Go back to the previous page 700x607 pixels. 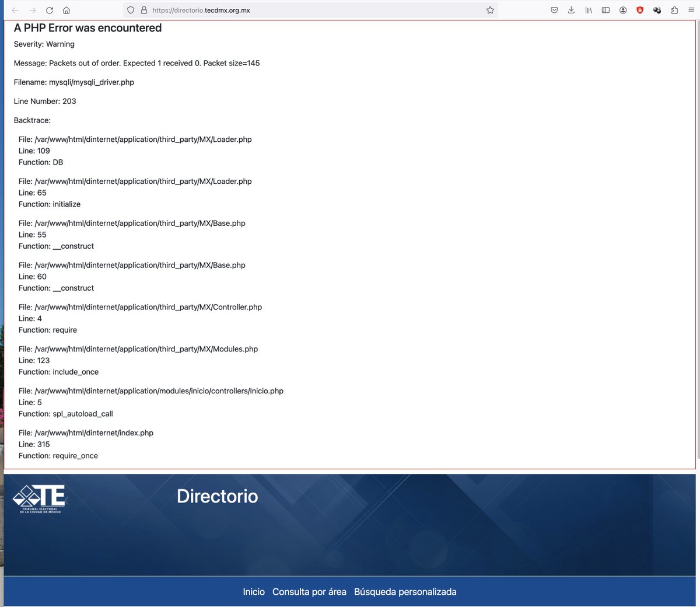(15, 10)
